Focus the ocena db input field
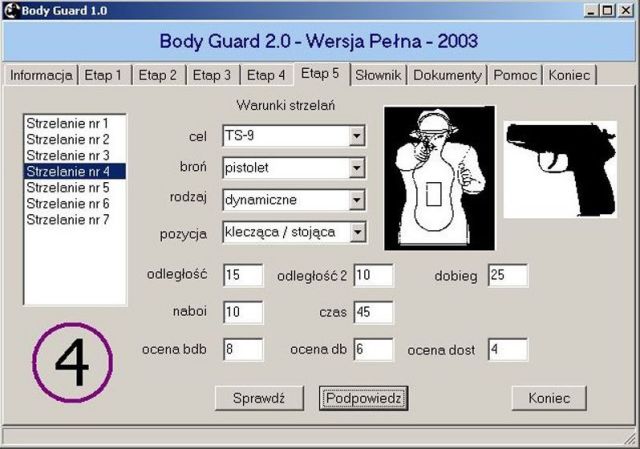The width and height of the screenshot is (640, 449). 373,349
